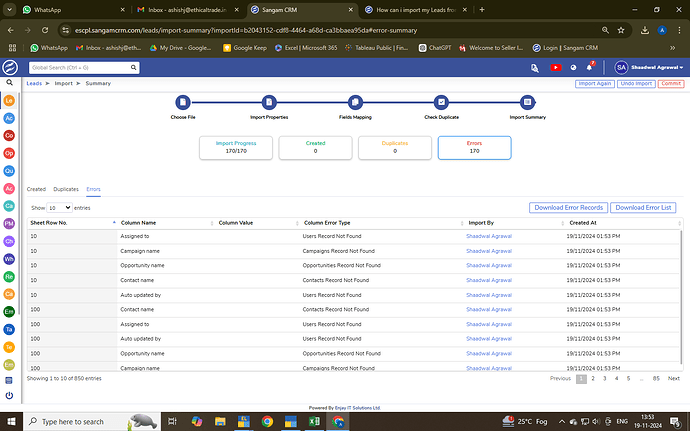Open the 'Op' sidebar module icon
Screen dimensions: 690x431
tap(9, 153)
